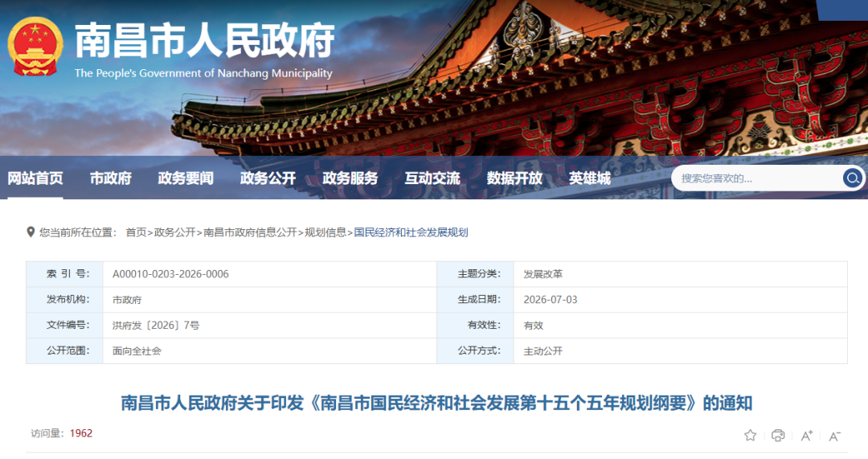
Task: Decrease font size with A- icon
Action: [834, 436]
